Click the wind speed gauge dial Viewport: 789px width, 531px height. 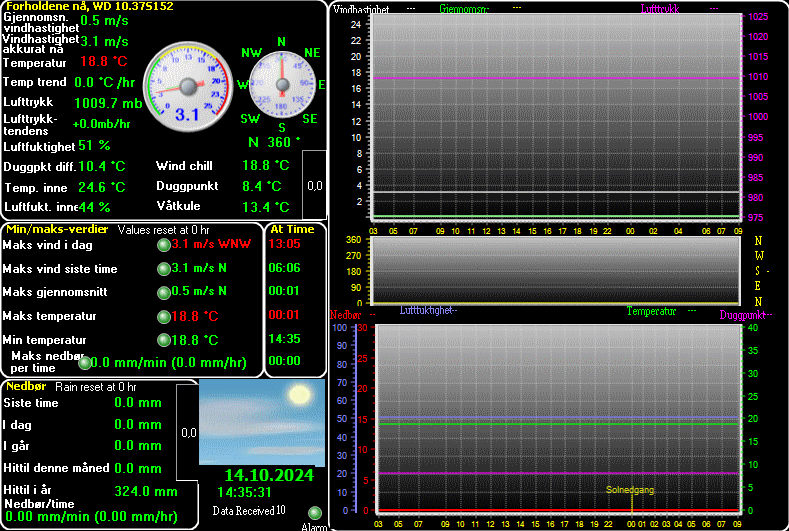(x=188, y=87)
